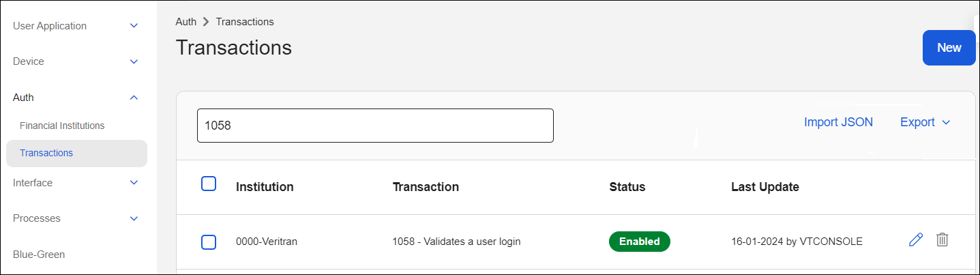
Task: Click the breadcrumb chevron separator icon
Action: (206, 22)
